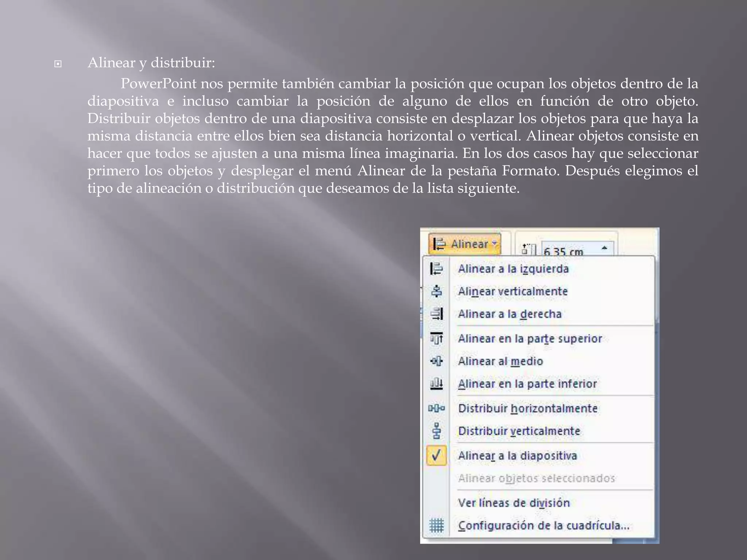Select Alinear a la diapositiva text
This screenshot has width=747, height=560.
pyautogui.click(x=518, y=456)
